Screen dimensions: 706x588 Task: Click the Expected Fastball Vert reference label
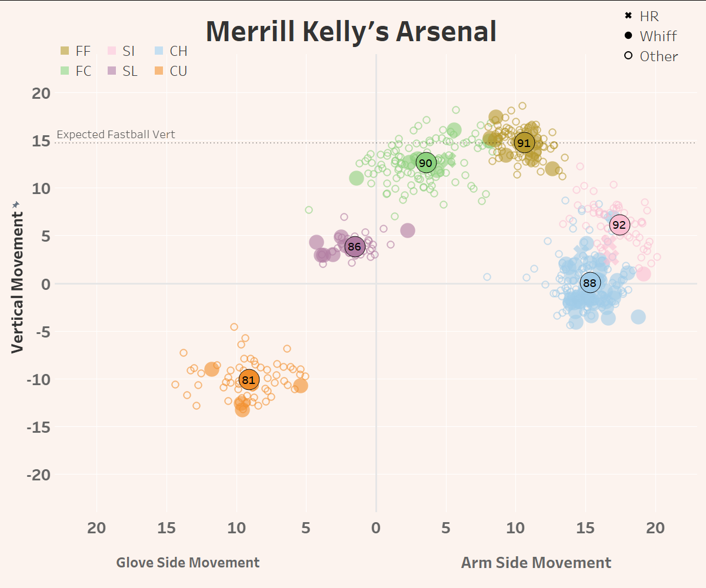116,135
